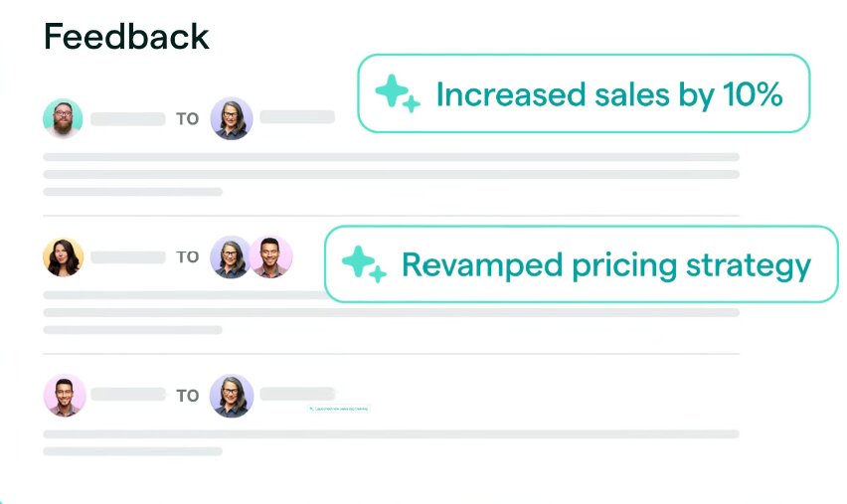Image resolution: width=847 pixels, height=504 pixels.
Task: Select the glasses-wearing woman's avatar in second feedback row
Action: 231,256
